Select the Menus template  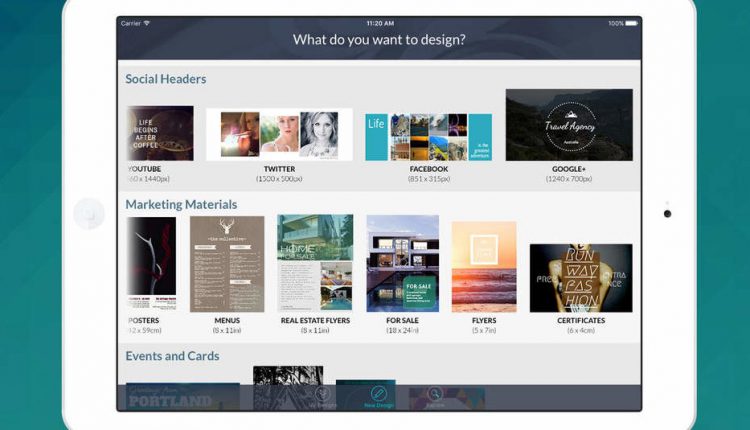click(x=227, y=263)
